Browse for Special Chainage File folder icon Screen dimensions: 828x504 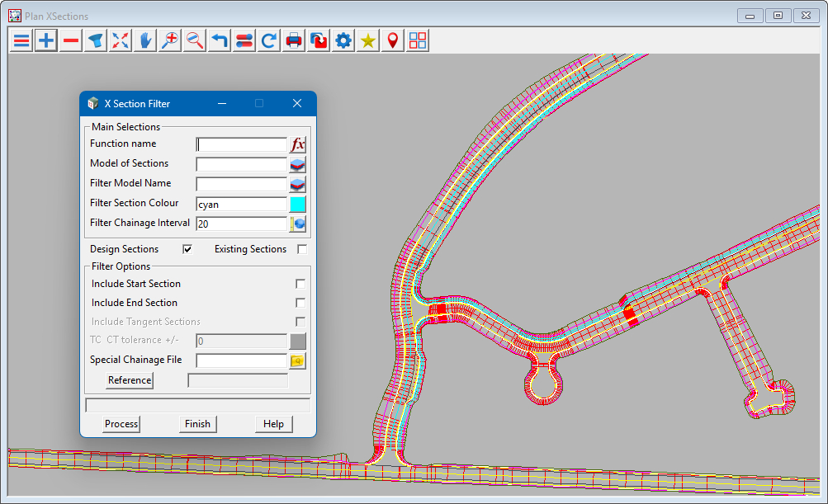(298, 360)
